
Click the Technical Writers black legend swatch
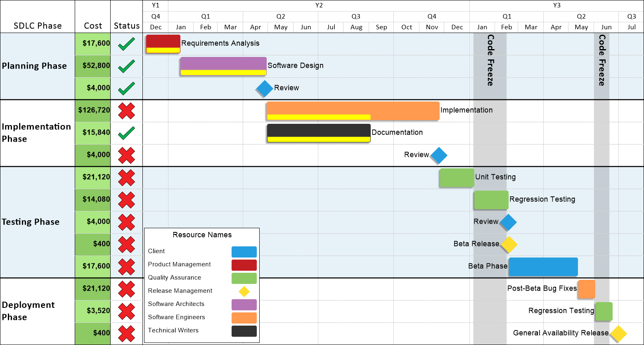244,331
